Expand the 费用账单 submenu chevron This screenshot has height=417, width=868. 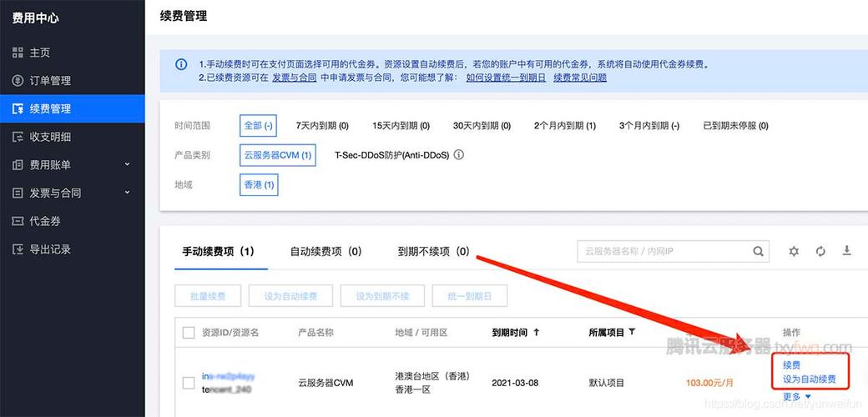[127, 164]
